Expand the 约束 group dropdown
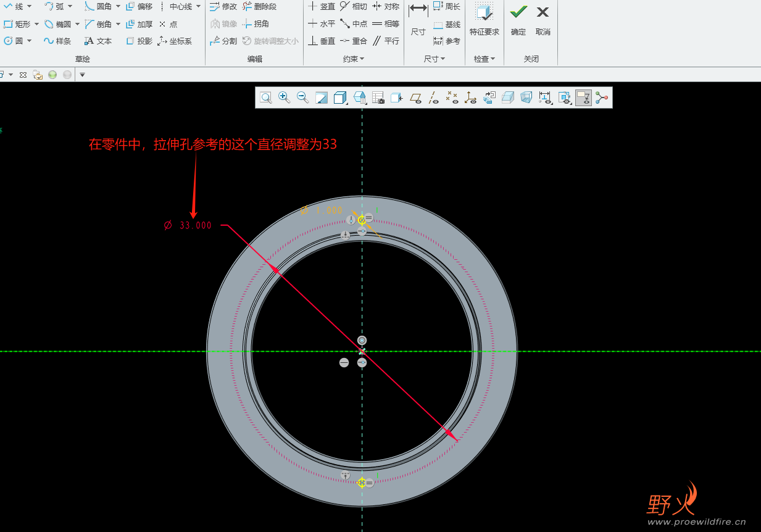The height and width of the screenshot is (532, 761). click(x=354, y=59)
